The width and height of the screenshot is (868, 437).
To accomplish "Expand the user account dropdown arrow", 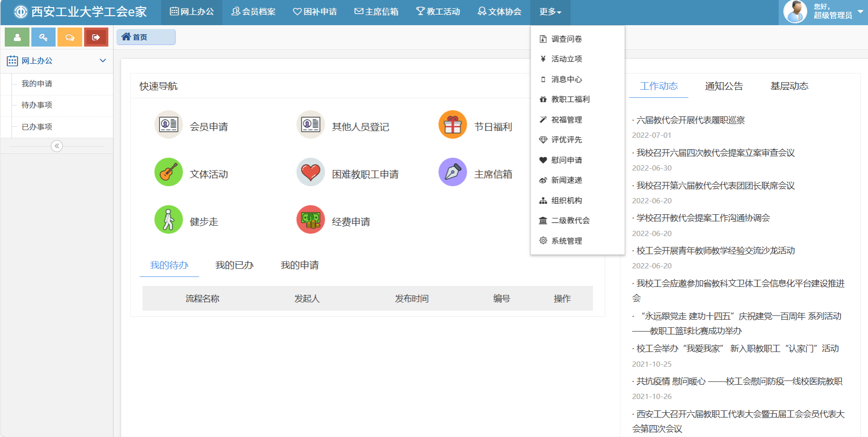I will 860,11.
